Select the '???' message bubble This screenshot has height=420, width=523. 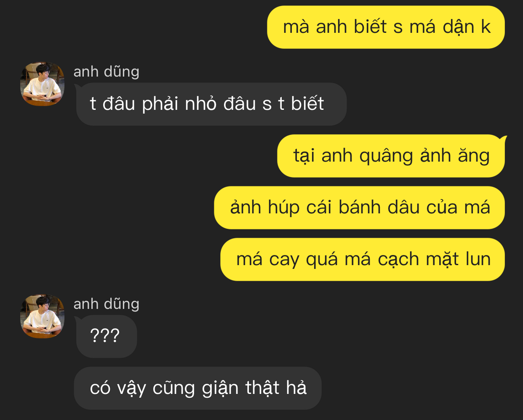point(106,336)
